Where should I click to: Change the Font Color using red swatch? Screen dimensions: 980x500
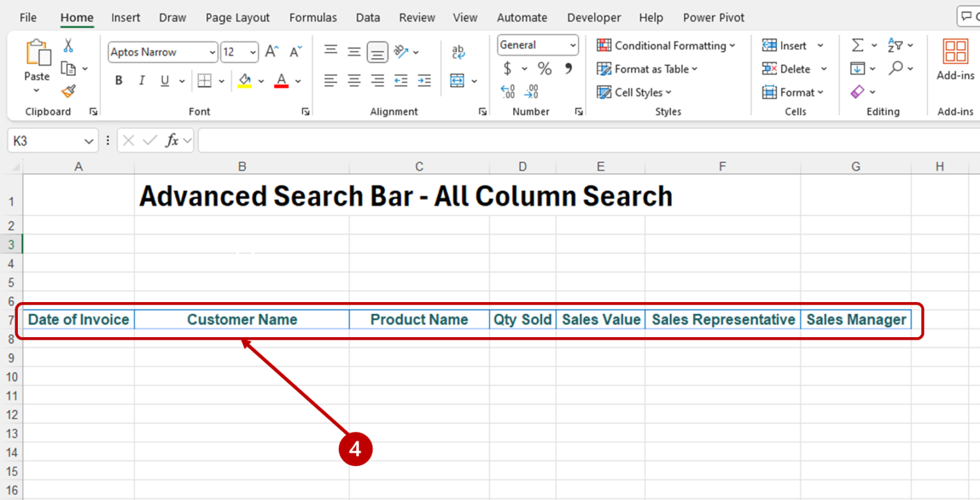[281, 80]
